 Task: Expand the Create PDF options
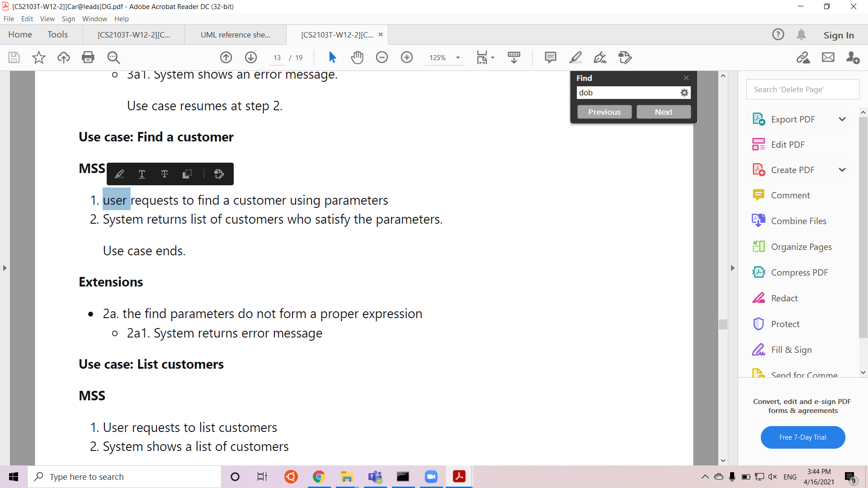click(x=842, y=170)
